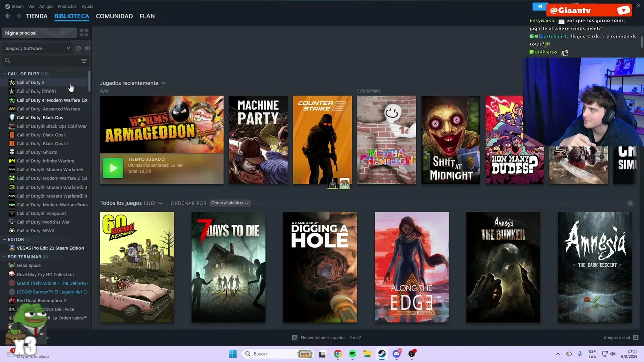Open Elementos descargados downloads link
This screenshot has height=362, width=644.
click(331, 338)
